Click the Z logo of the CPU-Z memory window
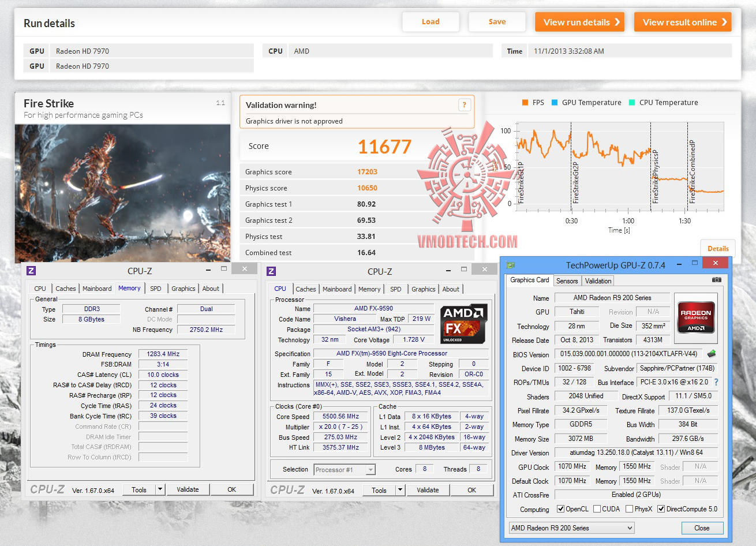756x546 pixels. click(x=31, y=271)
